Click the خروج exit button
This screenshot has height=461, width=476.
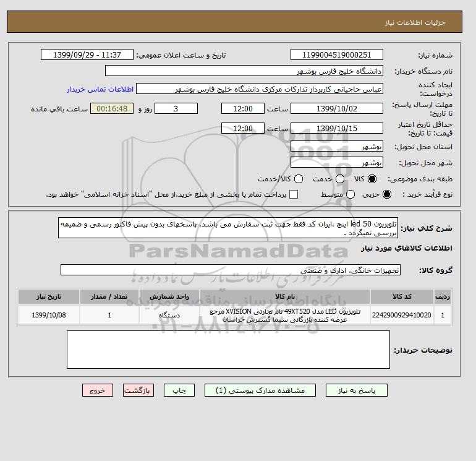pos(98,390)
